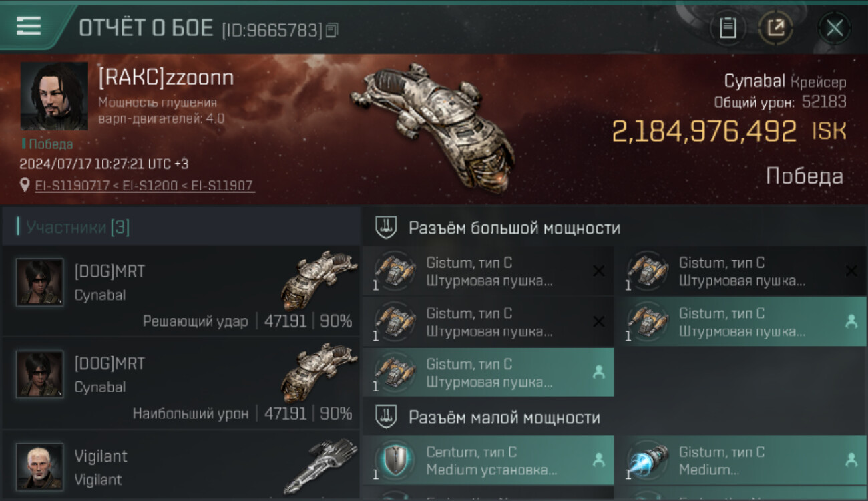
Task: Click the share export icon
Action: 776,28
